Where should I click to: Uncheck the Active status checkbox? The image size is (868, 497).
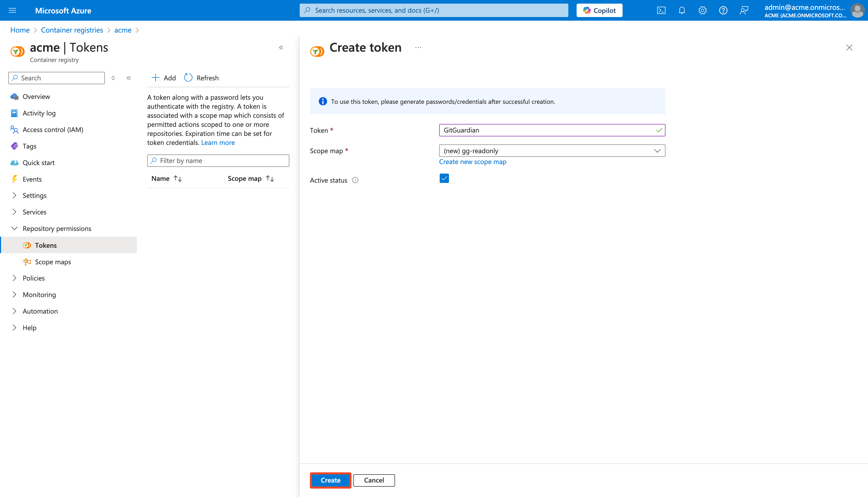click(x=444, y=178)
